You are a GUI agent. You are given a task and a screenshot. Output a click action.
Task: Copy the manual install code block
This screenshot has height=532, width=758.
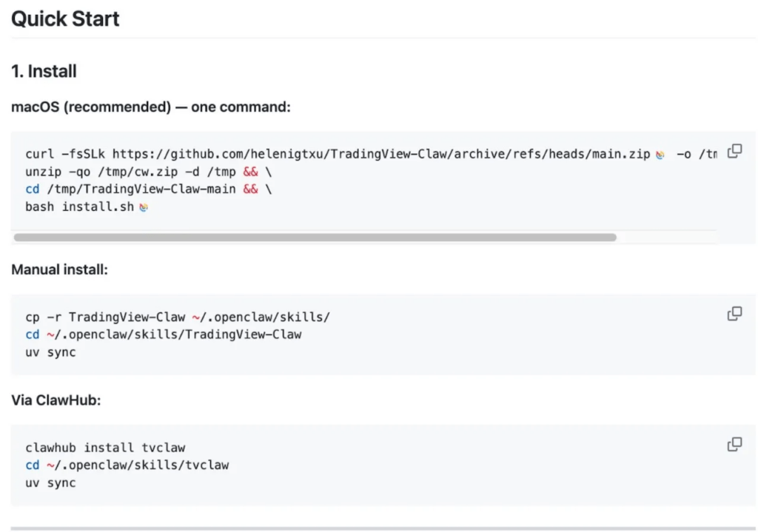[x=734, y=314]
